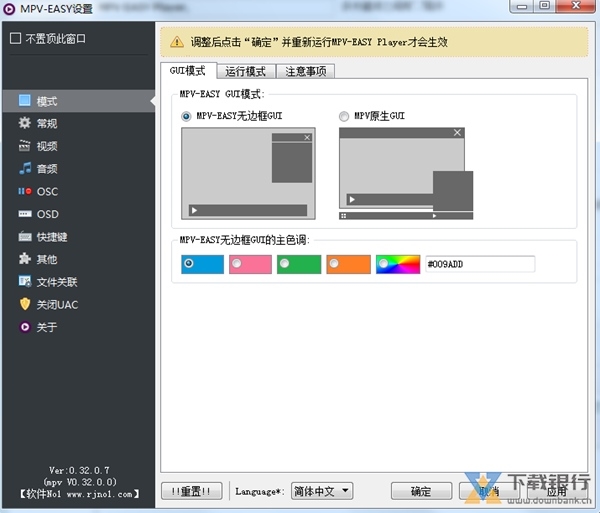Click the OSC pause-record icon
The width and height of the screenshot is (600, 513).
24,191
